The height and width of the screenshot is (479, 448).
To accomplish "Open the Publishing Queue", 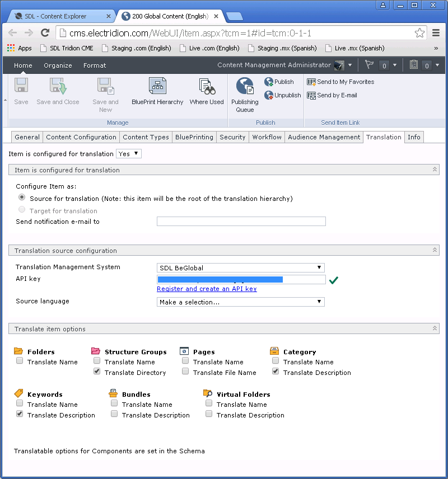I will pos(245,87).
